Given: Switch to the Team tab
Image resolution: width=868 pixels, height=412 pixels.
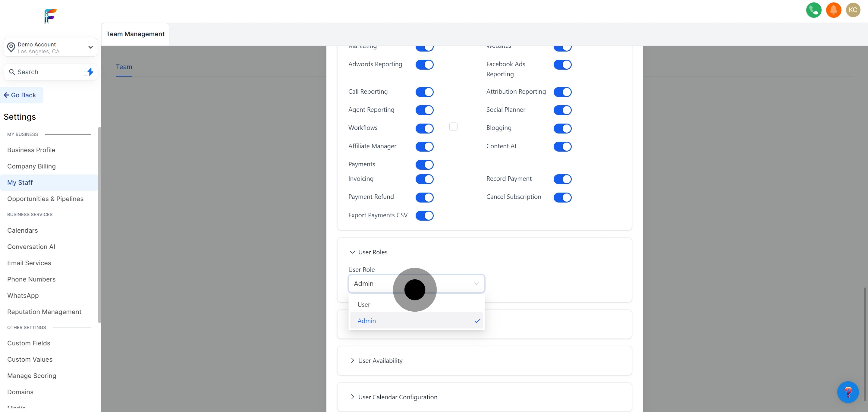Looking at the screenshot, I should (124, 67).
